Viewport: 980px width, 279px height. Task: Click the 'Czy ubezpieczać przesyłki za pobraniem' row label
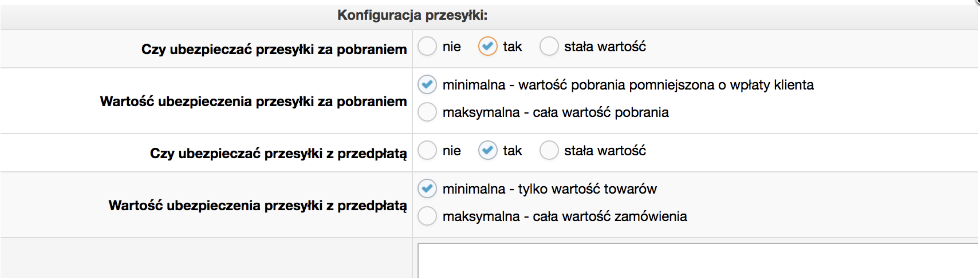coord(274,49)
